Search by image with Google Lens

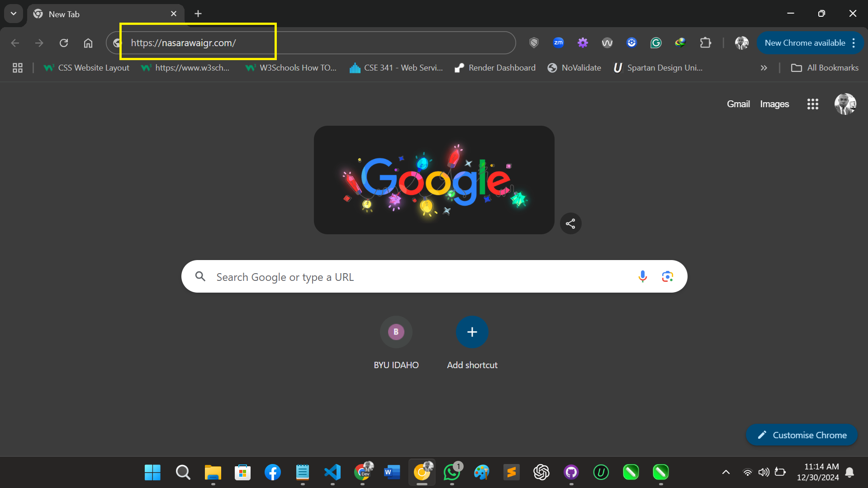point(667,276)
